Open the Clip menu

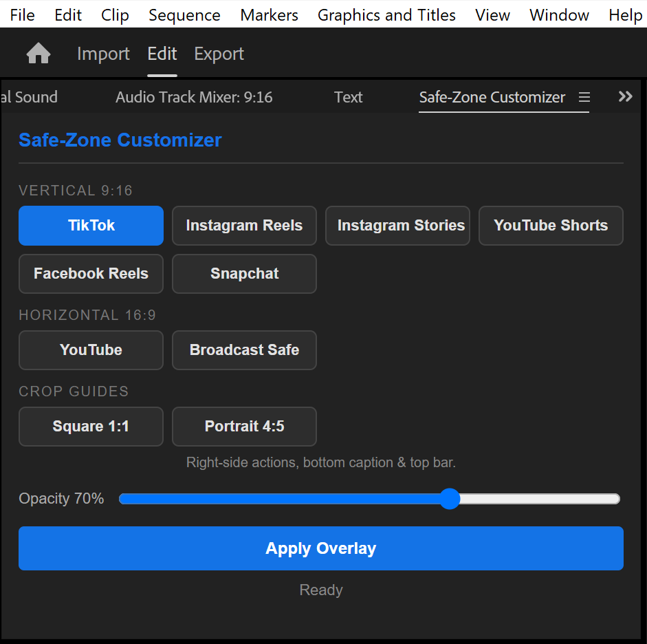click(x=115, y=15)
